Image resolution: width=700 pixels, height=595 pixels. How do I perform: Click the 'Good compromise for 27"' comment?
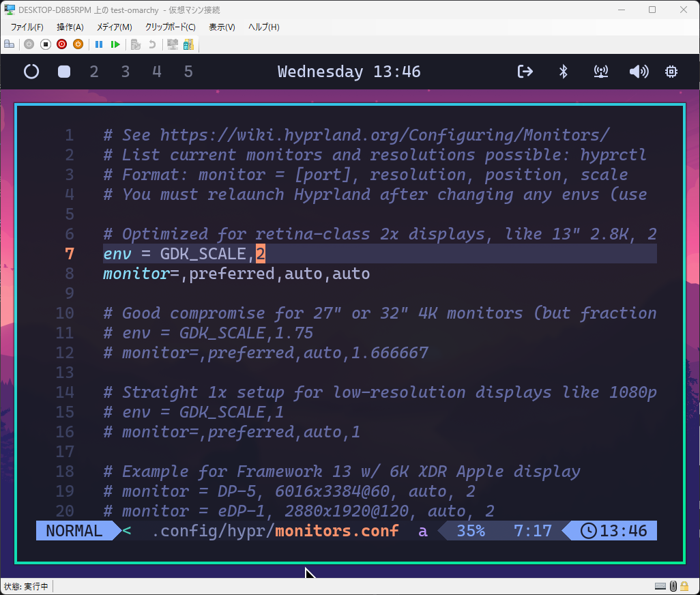pos(380,313)
